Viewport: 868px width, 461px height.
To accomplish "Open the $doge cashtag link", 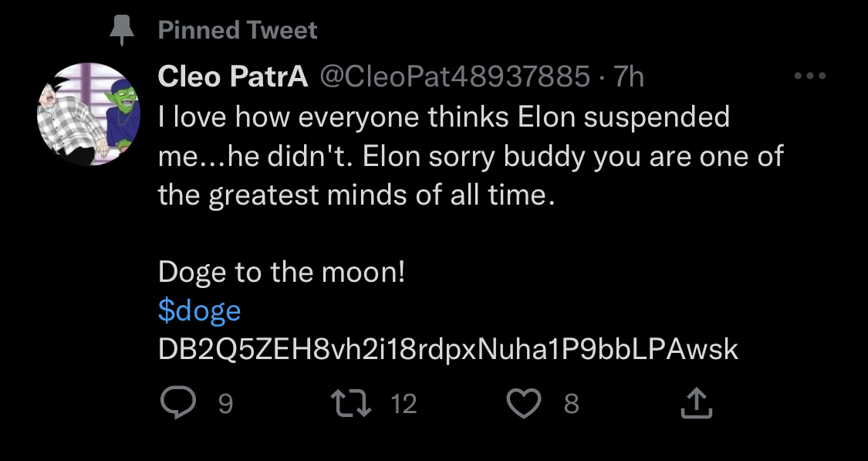I will 200,310.
